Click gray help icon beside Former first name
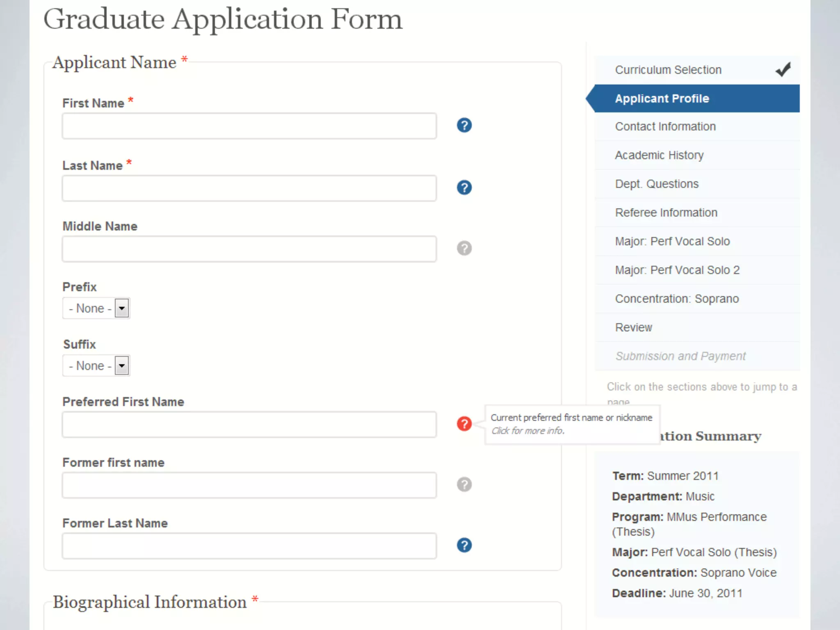Image resolution: width=840 pixels, height=630 pixels. tap(464, 484)
